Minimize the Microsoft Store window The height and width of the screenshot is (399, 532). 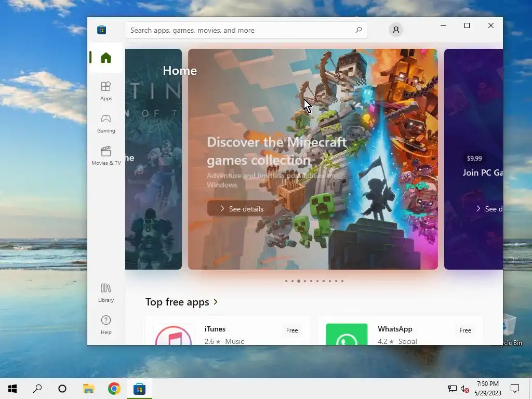pos(443,26)
